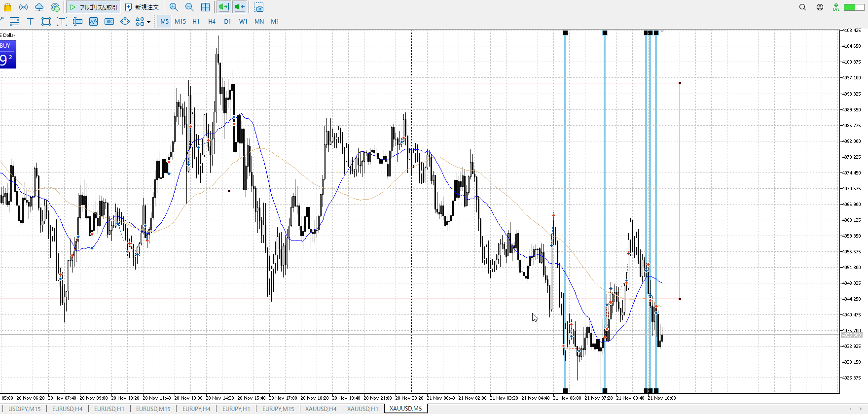
Task: Expand the shapes objects dropdown arrow
Action: tap(148, 22)
